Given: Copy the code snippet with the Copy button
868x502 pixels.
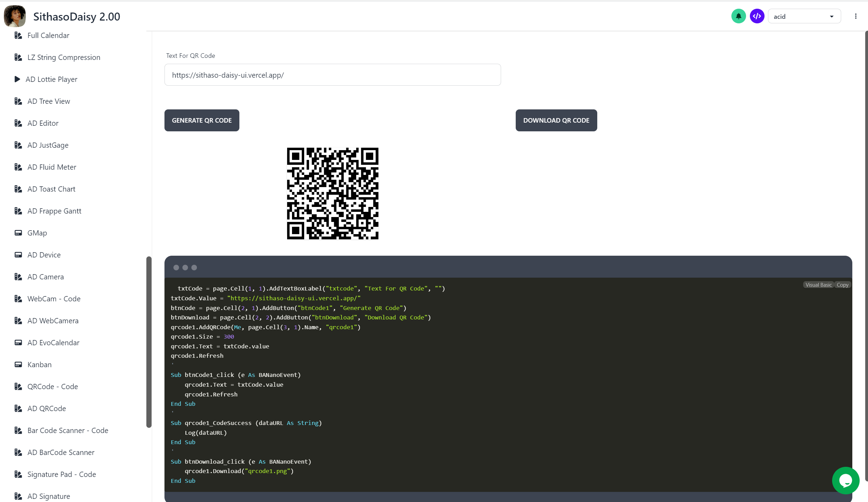Looking at the screenshot, I should point(842,285).
